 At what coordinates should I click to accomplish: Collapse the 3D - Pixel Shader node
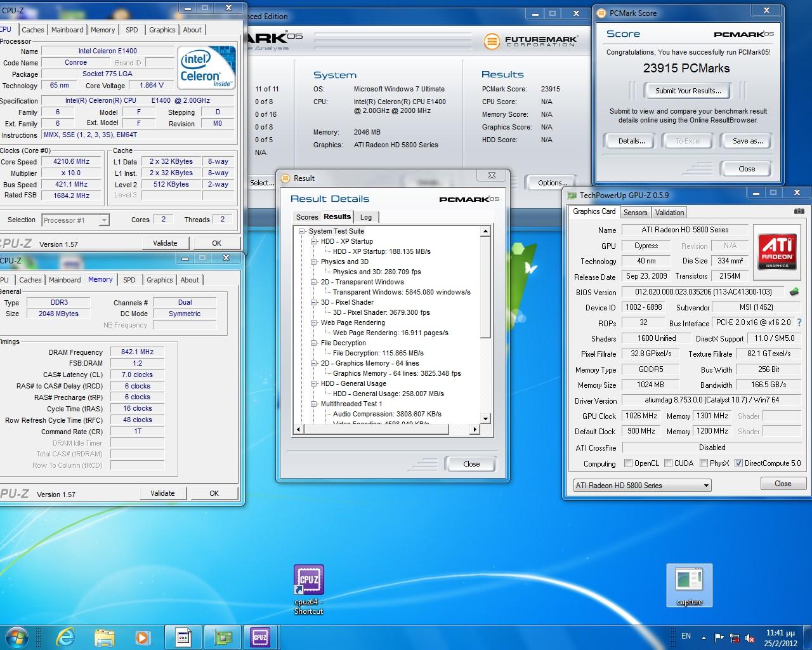[314, 303]
